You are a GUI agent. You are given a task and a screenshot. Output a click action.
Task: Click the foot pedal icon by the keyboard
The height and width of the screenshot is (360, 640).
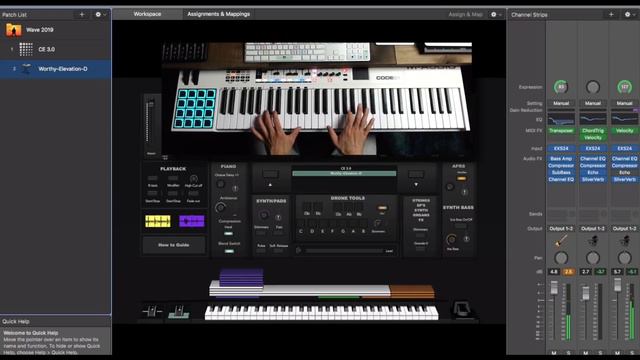[x=462, y=309]
